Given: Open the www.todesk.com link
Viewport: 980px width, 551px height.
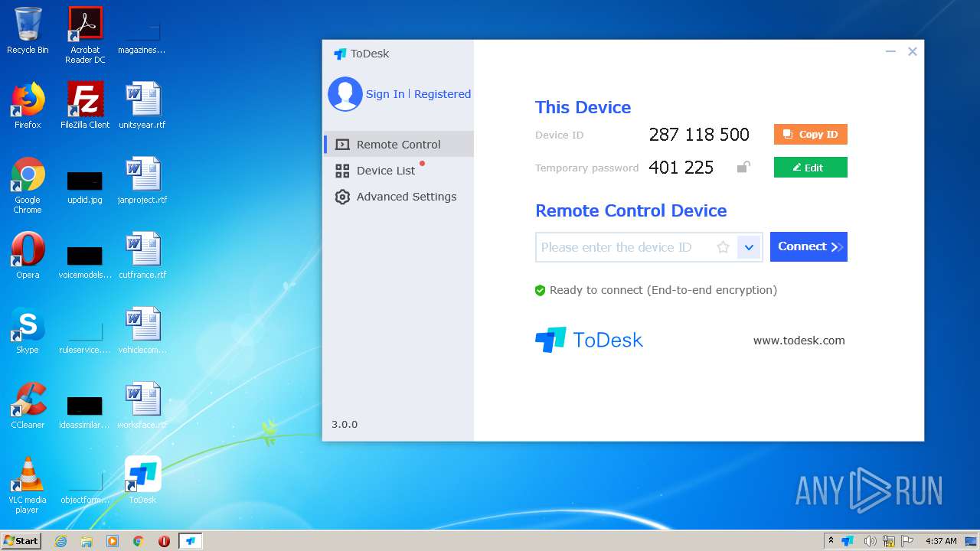Looking at the screenshot, I should click(x=799, y=341).
